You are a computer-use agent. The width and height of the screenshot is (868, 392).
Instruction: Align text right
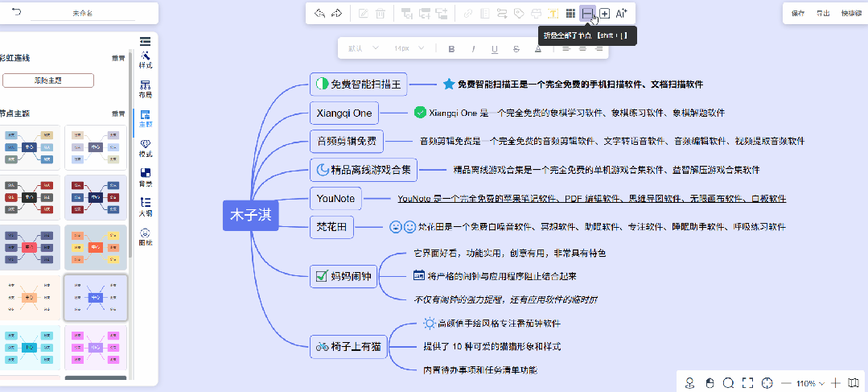tap(599, 49)
